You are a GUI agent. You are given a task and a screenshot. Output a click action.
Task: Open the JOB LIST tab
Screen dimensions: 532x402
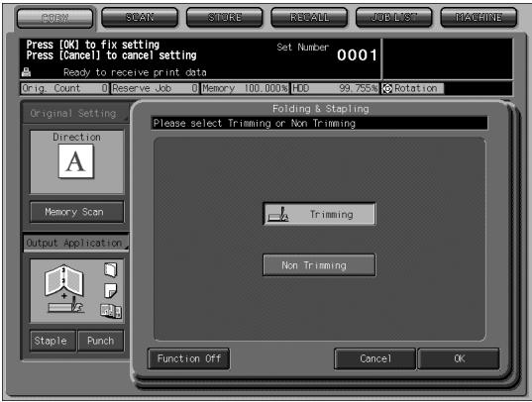point(394,17)
